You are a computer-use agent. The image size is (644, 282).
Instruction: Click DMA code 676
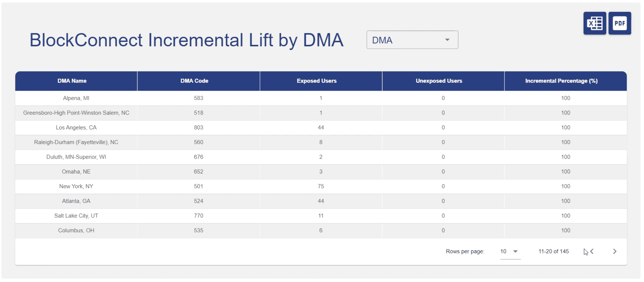[199, 157]
